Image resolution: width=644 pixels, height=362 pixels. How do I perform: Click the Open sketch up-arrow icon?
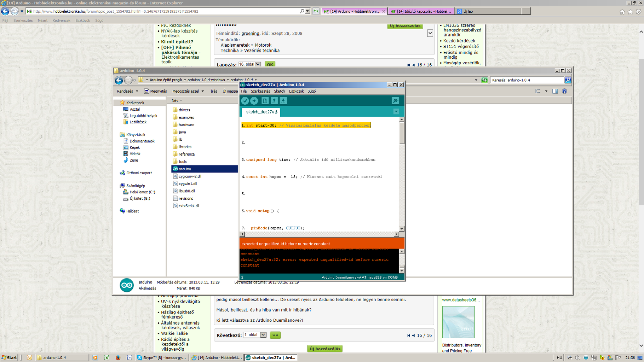(x=274, y=101)
